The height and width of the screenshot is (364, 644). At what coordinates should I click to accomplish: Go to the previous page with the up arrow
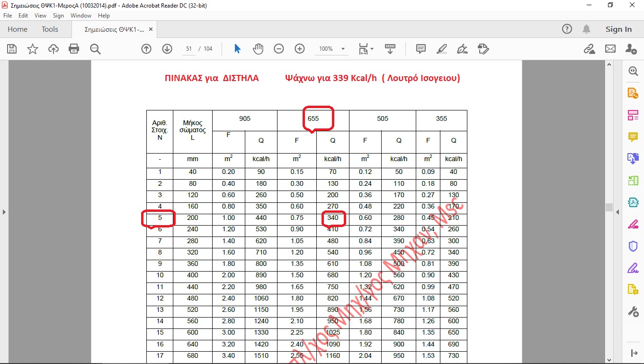(x=146, y=49)
